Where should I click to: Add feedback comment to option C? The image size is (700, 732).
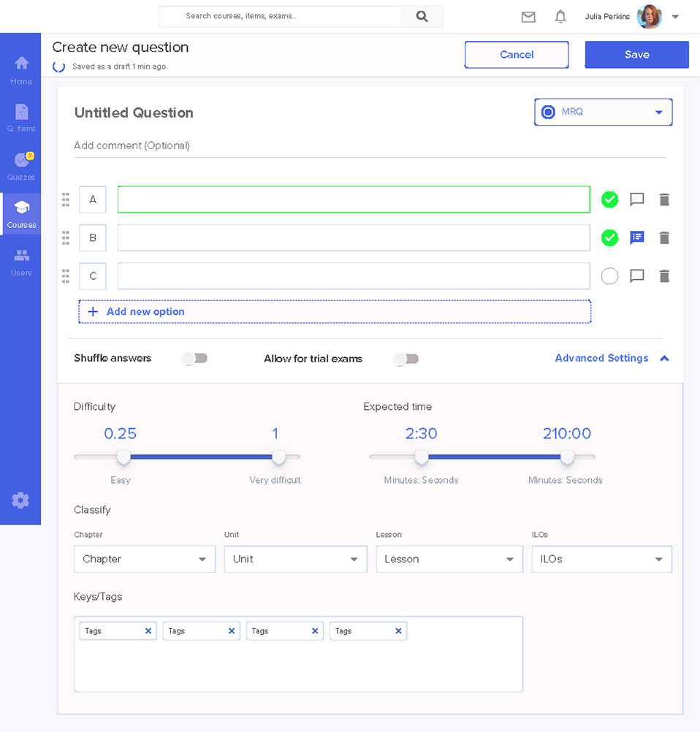637,276
